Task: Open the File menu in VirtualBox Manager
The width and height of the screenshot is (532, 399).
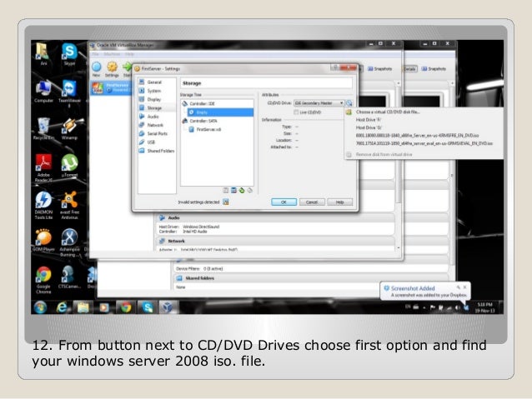Action: coord(96,54)
